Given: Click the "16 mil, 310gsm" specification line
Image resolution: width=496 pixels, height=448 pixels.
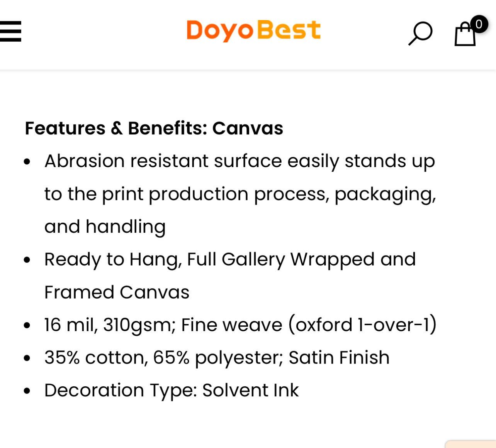Looking at the screenshot, I should pos(240,325).
